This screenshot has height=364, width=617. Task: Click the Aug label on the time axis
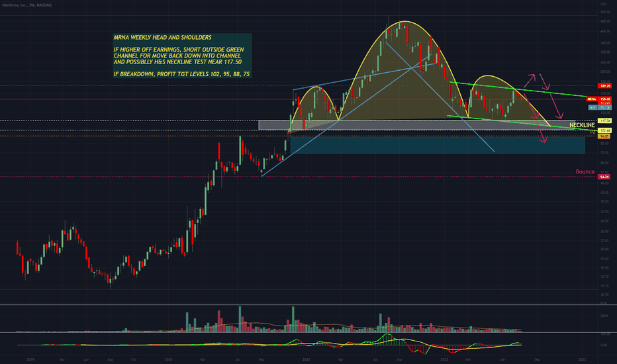pos(110,359)
